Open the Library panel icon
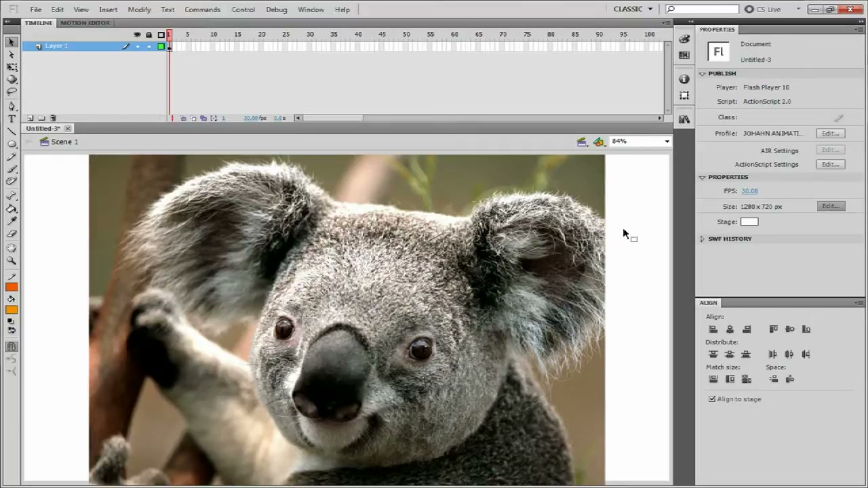Image resolution: width=868 pixels, height=488 pixels. click(684, 119)
